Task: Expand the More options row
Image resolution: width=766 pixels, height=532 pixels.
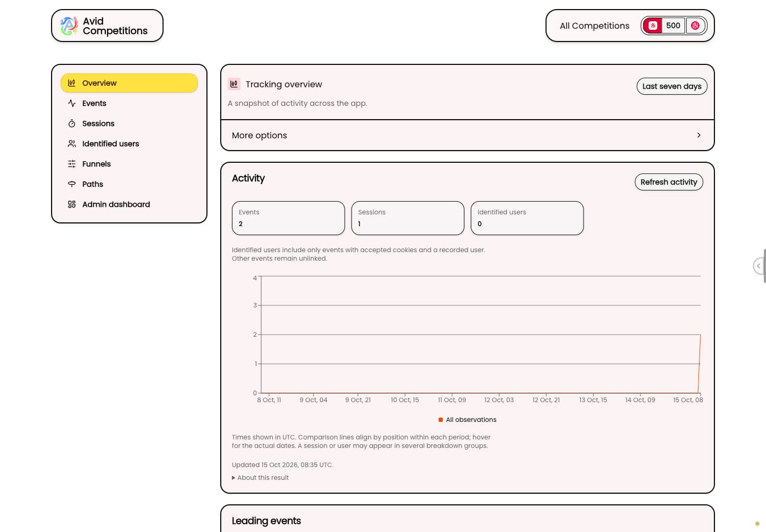Action: 467,135
